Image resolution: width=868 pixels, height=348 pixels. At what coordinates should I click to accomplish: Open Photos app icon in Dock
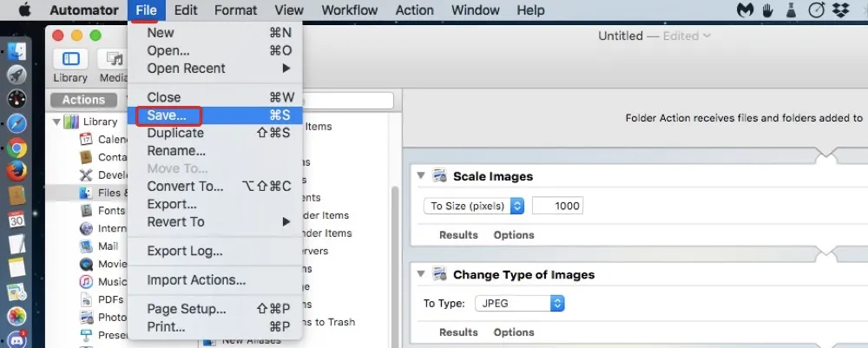tap(16, 315)
